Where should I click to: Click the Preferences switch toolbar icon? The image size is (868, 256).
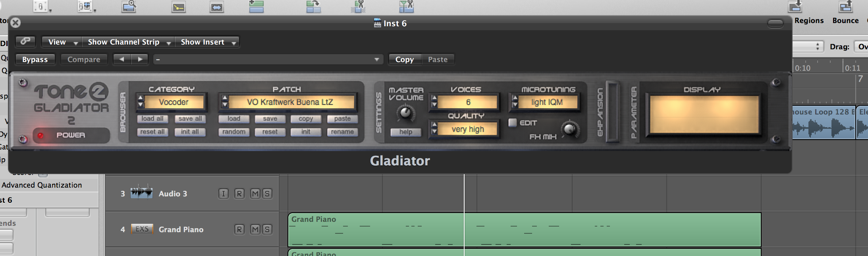pos(41,6)
